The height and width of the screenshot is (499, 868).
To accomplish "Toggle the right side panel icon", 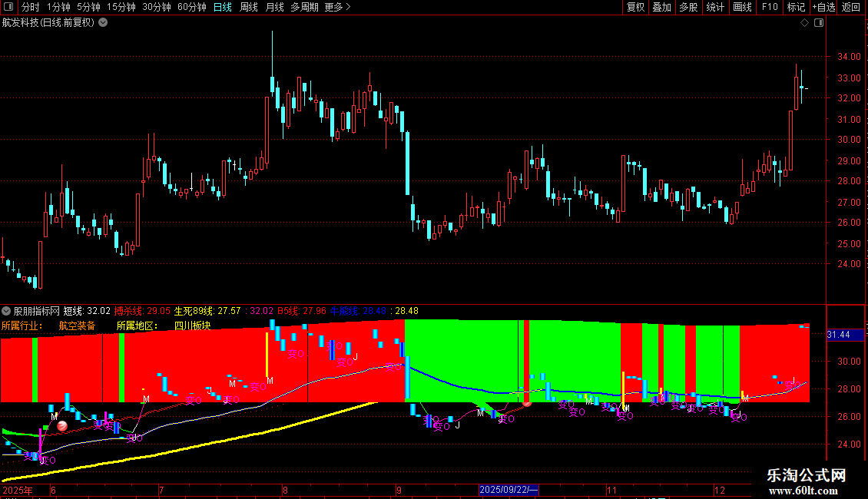I will click(x=819, y=22).
